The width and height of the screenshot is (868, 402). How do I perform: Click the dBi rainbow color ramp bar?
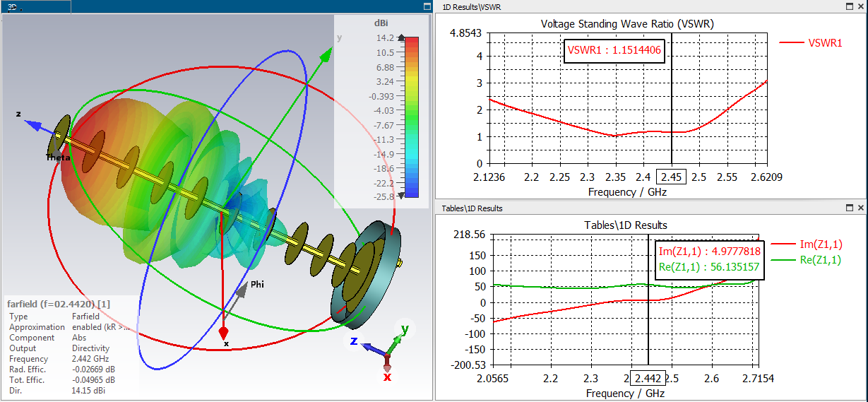click(x=413, y=117)
